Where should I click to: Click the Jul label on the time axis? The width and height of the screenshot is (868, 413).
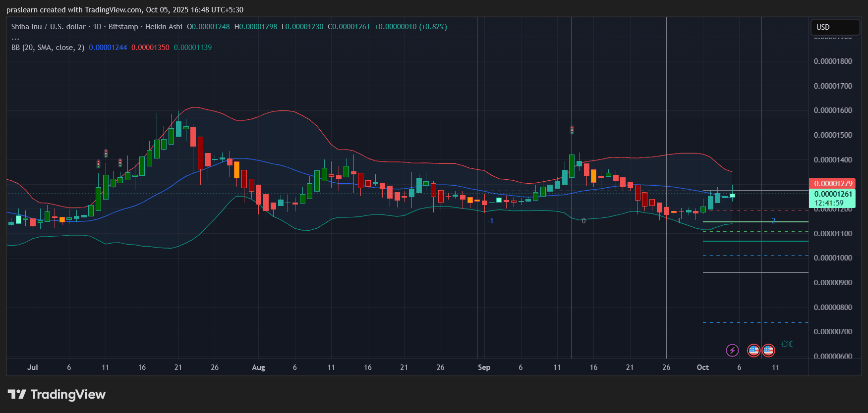[33, 367]
